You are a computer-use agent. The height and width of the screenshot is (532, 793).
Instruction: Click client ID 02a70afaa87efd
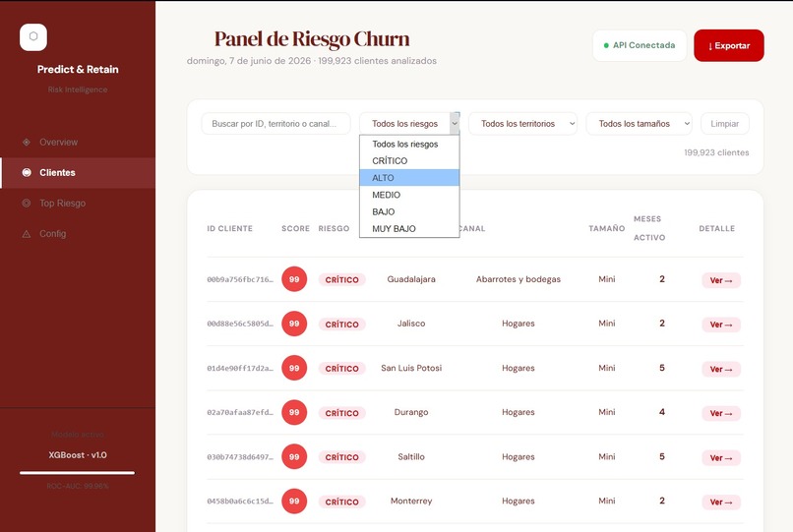[240, 412]
